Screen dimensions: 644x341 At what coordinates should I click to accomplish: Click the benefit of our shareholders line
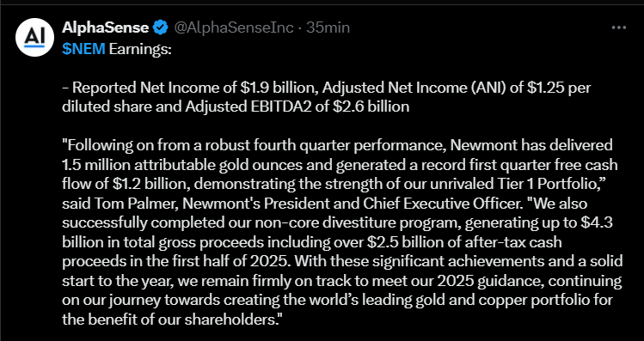click(173, 320)
